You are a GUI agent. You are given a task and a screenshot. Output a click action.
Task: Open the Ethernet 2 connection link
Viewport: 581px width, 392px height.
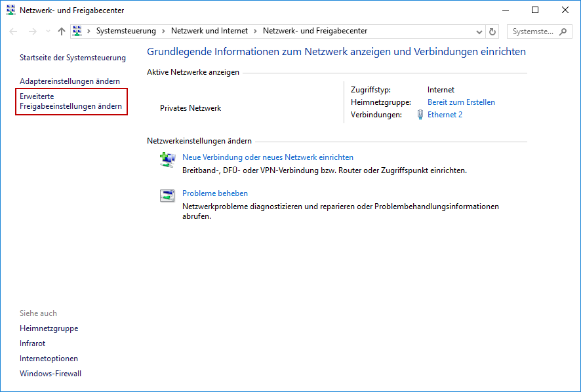point(445,115)
